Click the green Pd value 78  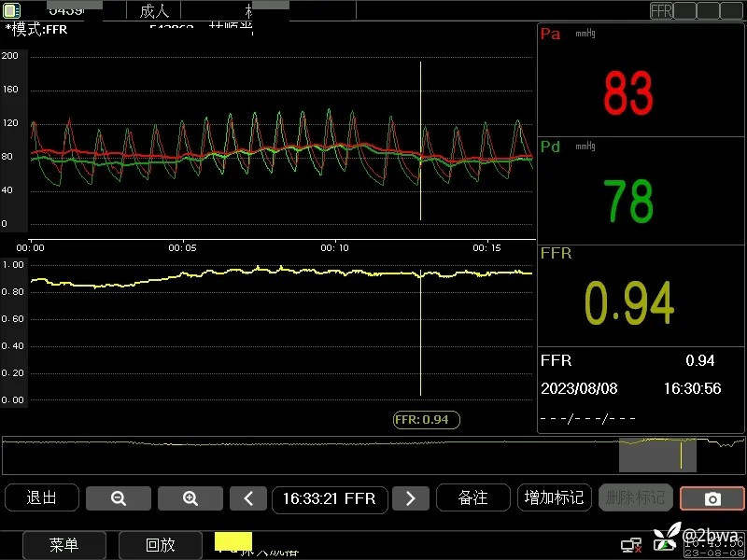click(628, 201)
